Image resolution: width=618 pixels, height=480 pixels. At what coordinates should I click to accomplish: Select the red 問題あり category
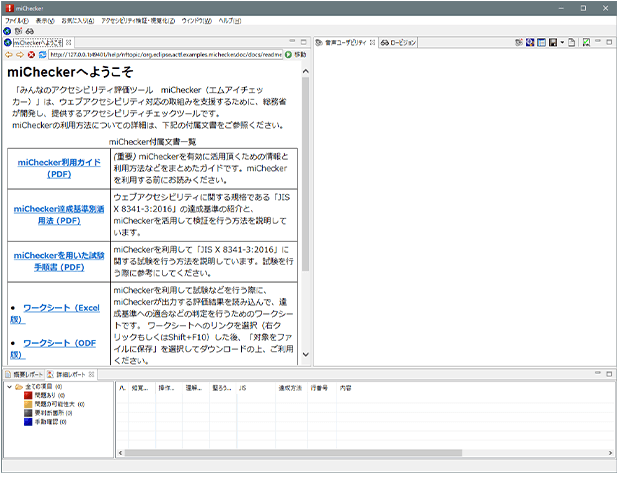click(44, 395)
